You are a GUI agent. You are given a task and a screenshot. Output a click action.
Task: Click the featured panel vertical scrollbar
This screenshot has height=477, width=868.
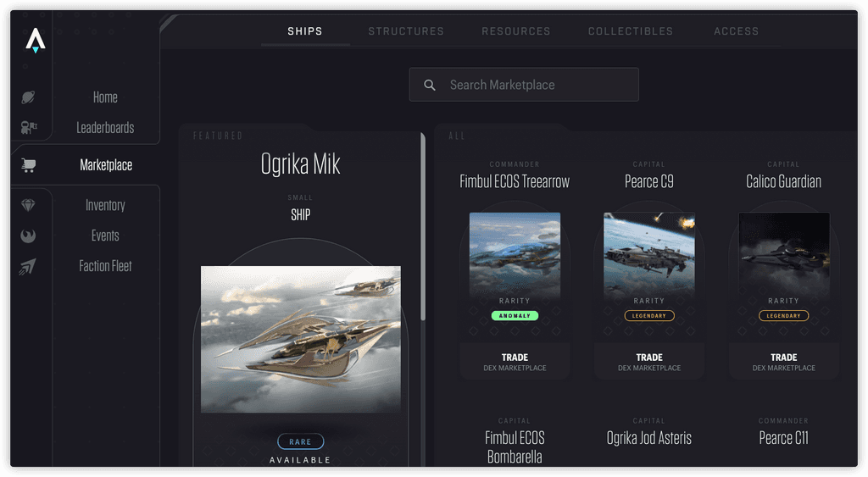click(423, 227)
